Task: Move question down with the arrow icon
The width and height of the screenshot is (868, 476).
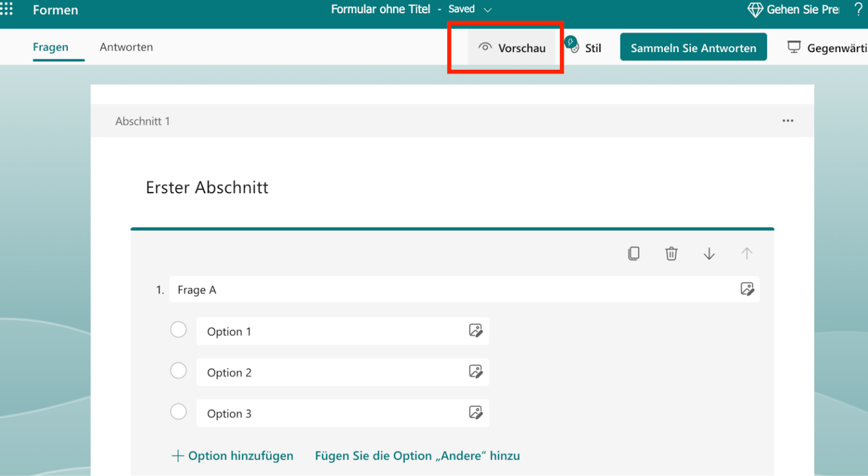Action: click(x=709, y=253)
